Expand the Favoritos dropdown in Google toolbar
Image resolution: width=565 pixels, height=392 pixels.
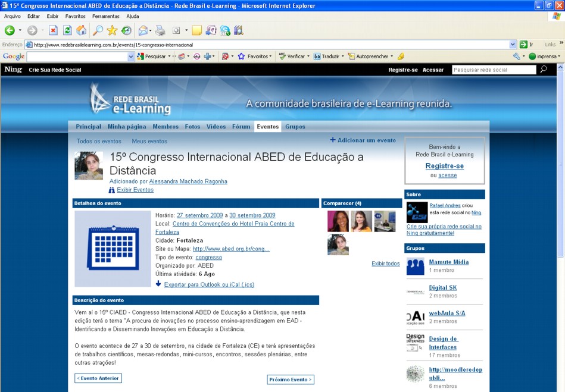tap(270, 57)
